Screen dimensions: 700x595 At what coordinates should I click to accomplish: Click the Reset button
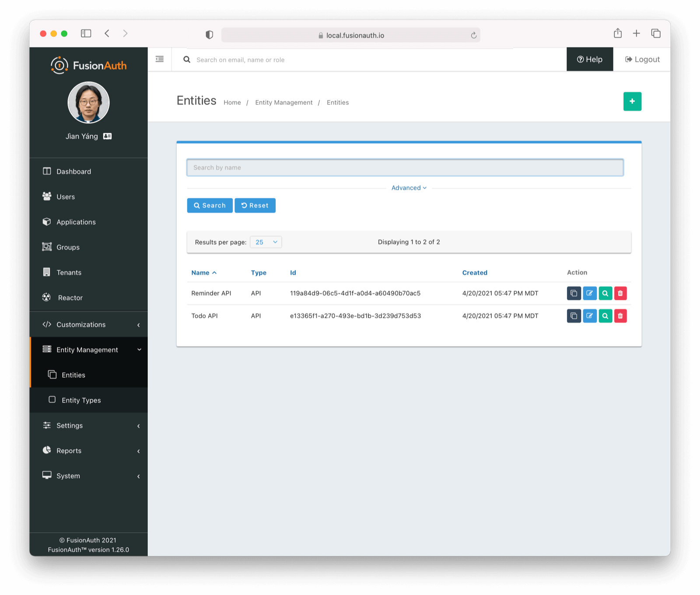(255, 205)
